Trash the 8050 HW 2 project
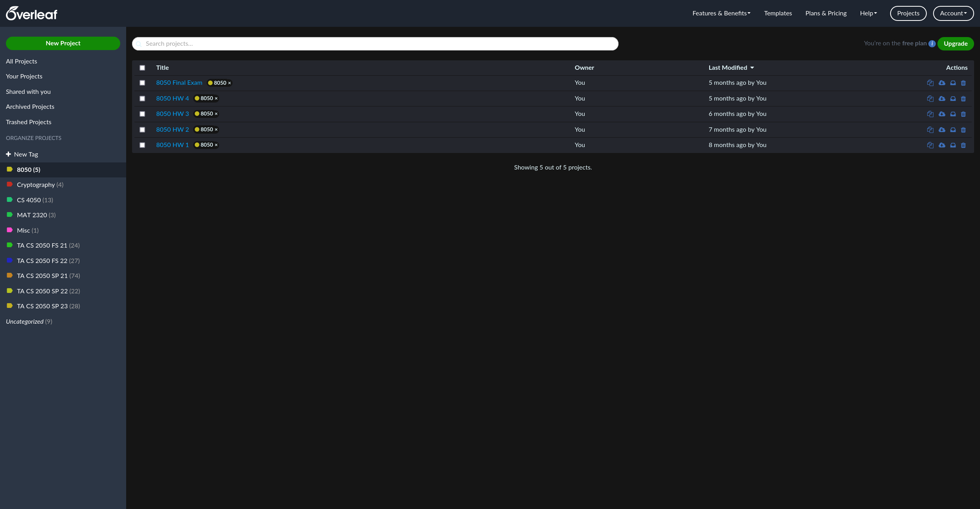Image resolution: width=980 pixels, height=509 pixels. pos(963,130)
